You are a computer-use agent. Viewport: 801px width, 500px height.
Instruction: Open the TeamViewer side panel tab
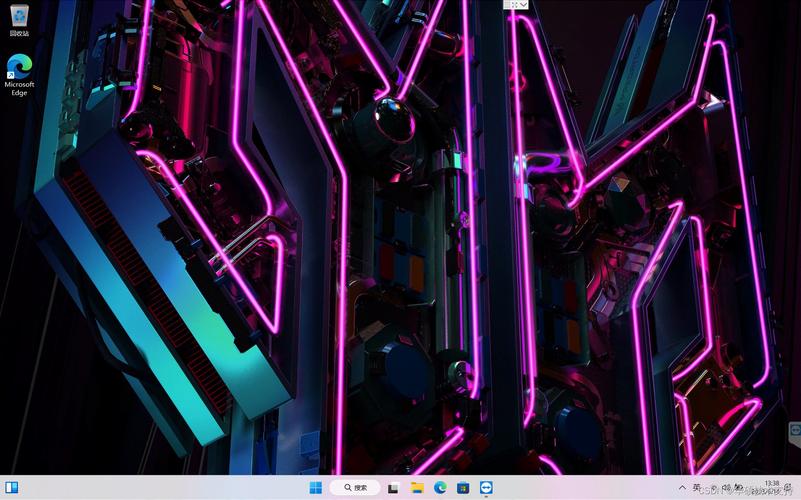pyautogui.click(x=795, y=433)
